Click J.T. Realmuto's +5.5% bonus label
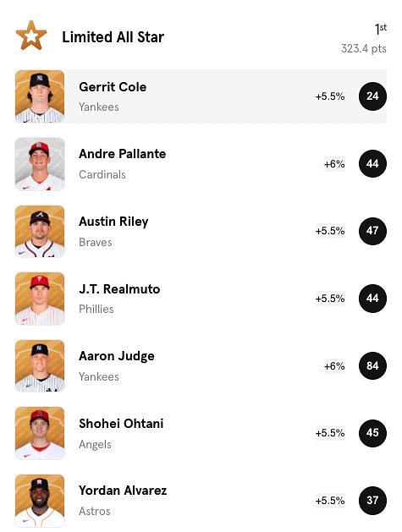 pyautogui.click(x=330, y=299)
